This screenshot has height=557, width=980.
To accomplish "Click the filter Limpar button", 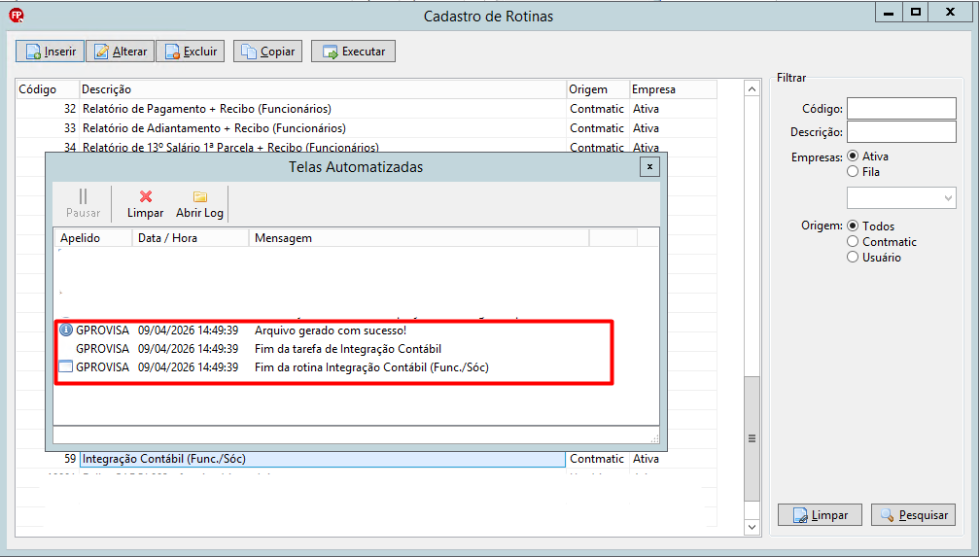I will [x=820, y=515].
